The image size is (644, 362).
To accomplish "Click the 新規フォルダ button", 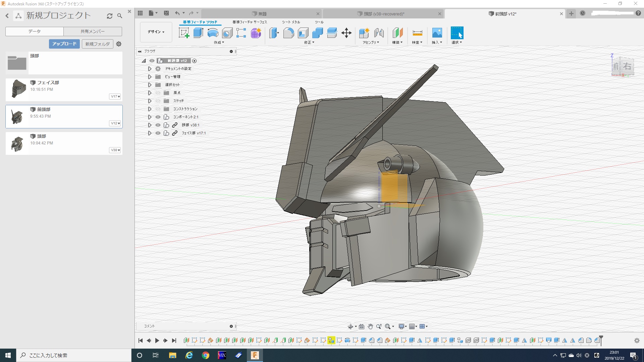I will tap(97, 44).
